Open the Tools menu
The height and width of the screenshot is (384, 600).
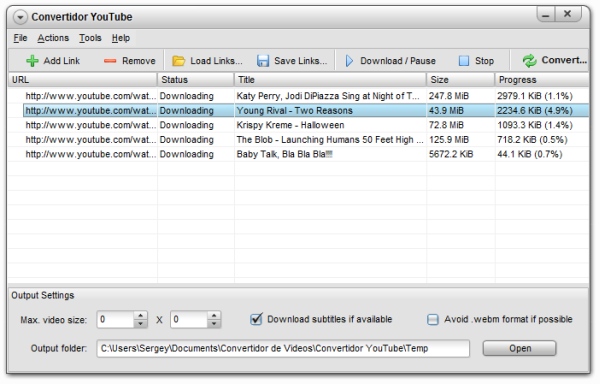click(x=90, y=38)
